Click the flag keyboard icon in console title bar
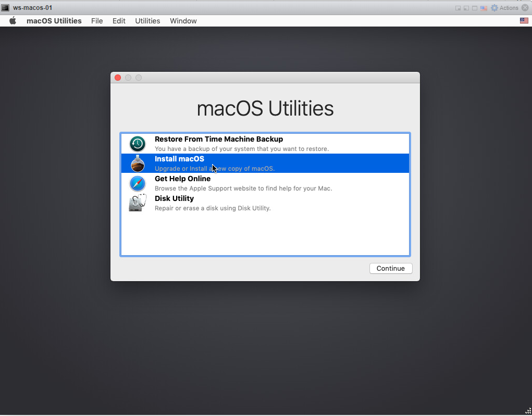This screenshot has width=532, height=416. 484,8
